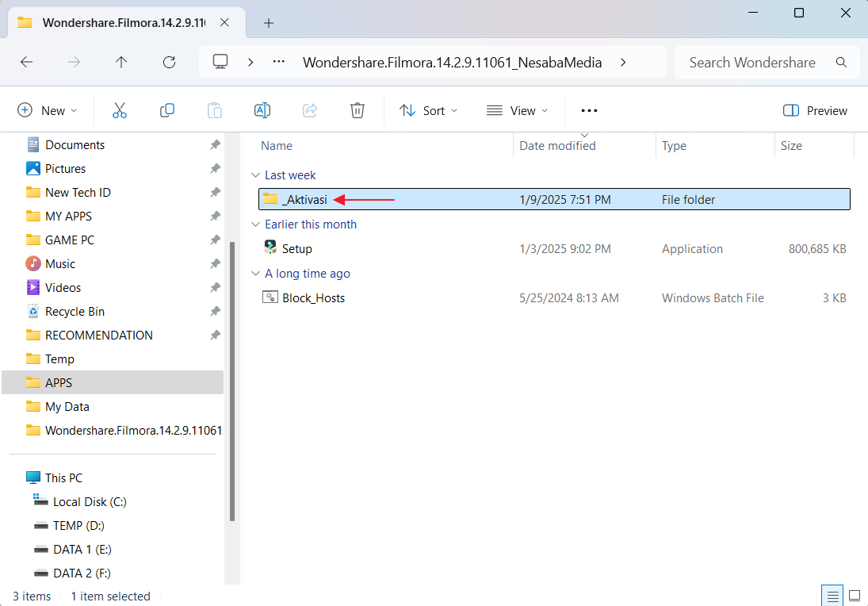Click the Delete trash icon
868x606 pixels.
pos(358,110)
